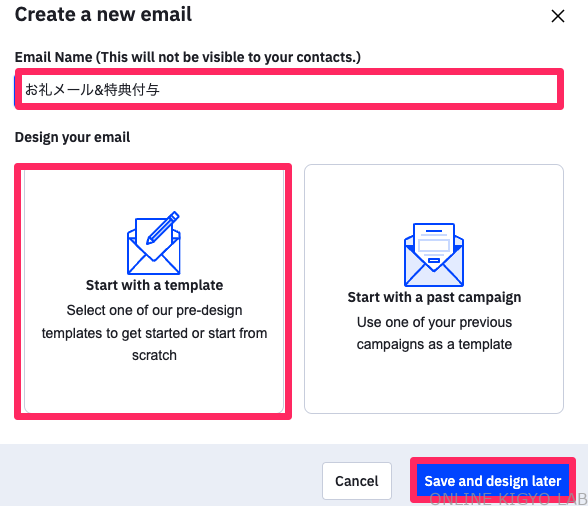The image size is (588, 506).
Task: Choose the Start with a past campaign card
Action: 434,289
